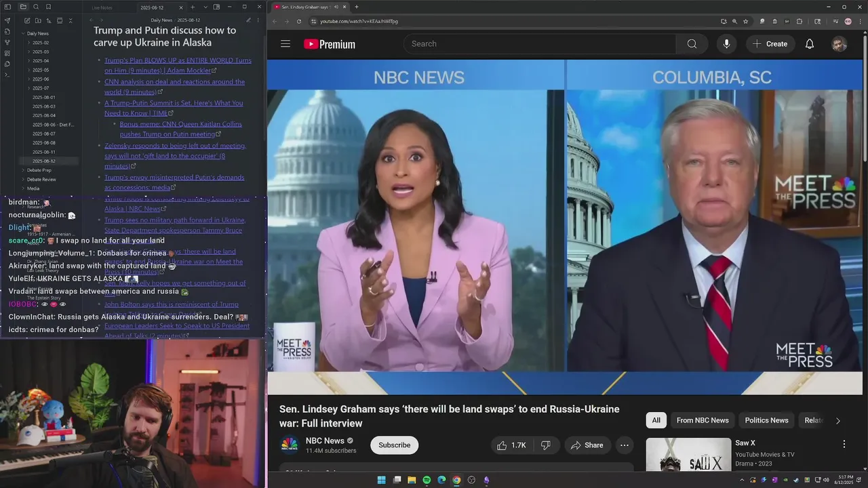This screenshot has width=868, height=488.
Task: Bookmark page with star icon
Action: tap(746, 21)
